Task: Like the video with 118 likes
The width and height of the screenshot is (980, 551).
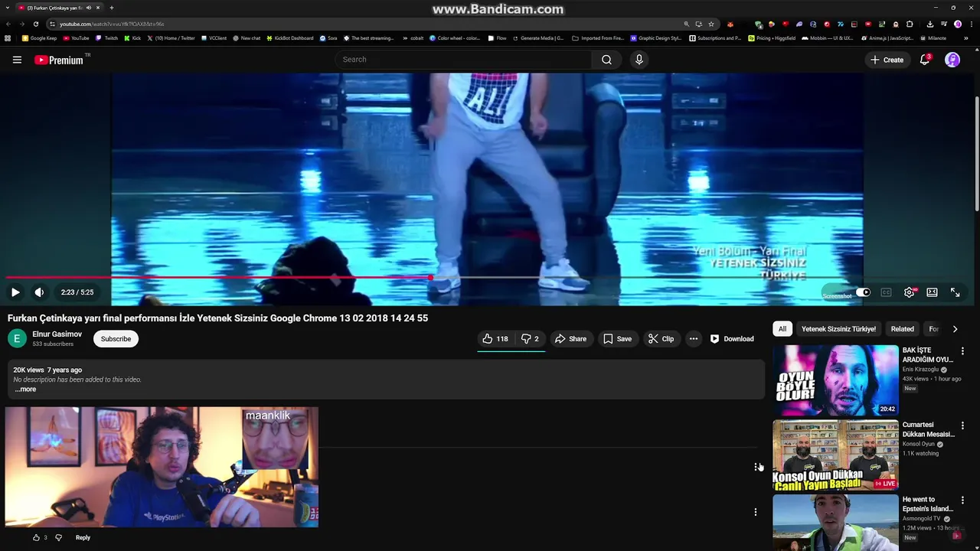Action: 495,339
